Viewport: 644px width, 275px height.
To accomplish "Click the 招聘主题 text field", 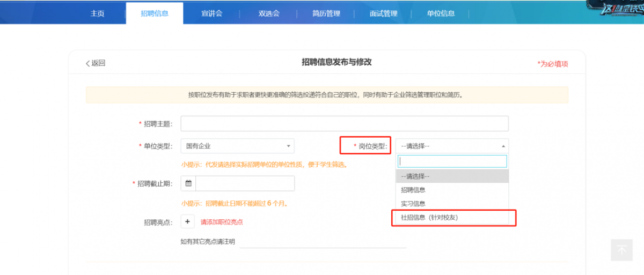I will 344,124.
